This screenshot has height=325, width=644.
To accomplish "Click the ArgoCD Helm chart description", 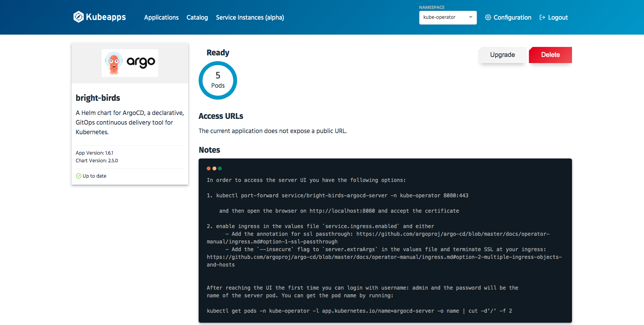I will 130,122.
